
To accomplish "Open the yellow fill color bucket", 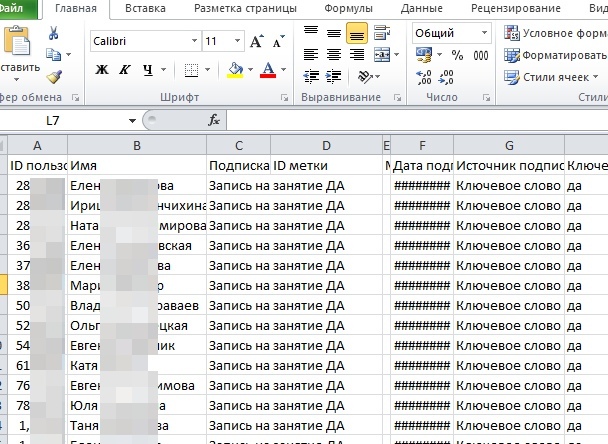I will point(234,70).
